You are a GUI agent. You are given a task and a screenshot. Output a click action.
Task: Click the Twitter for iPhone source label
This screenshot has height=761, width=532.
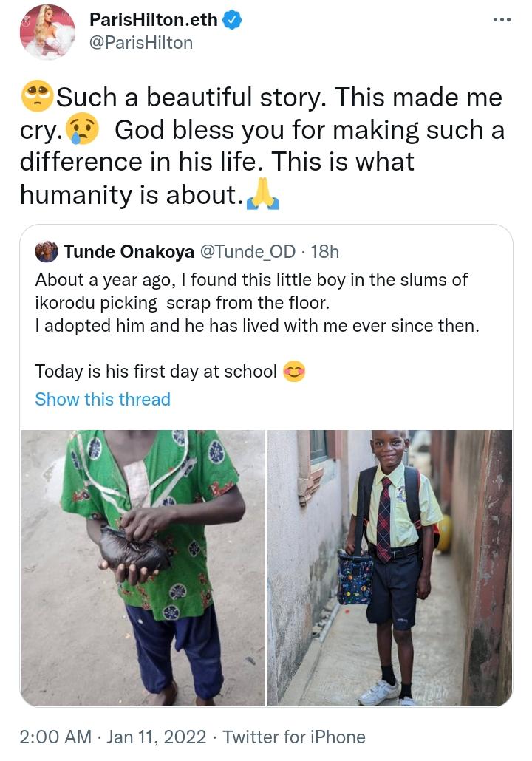tap(294, 737)
